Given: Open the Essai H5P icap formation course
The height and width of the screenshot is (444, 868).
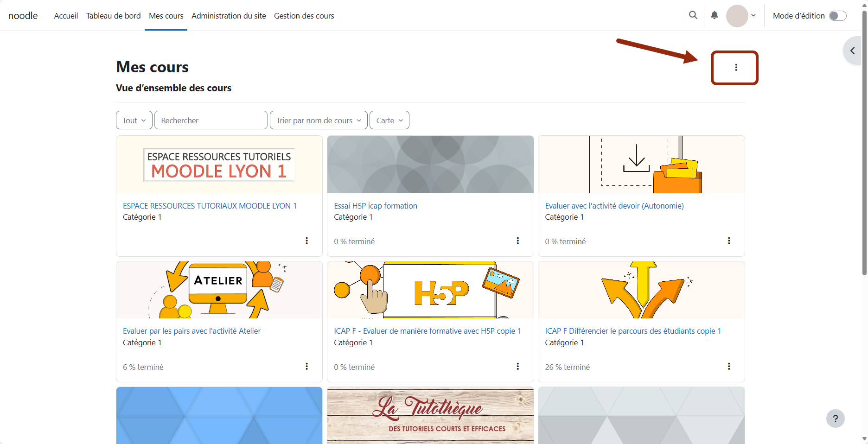Looking at the screenshot, I should pos(375,205).
